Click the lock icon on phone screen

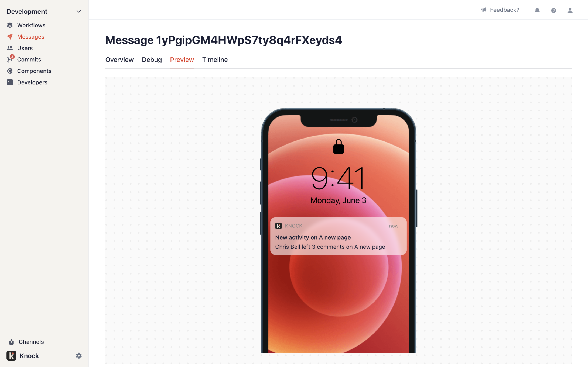coord(339,146)
